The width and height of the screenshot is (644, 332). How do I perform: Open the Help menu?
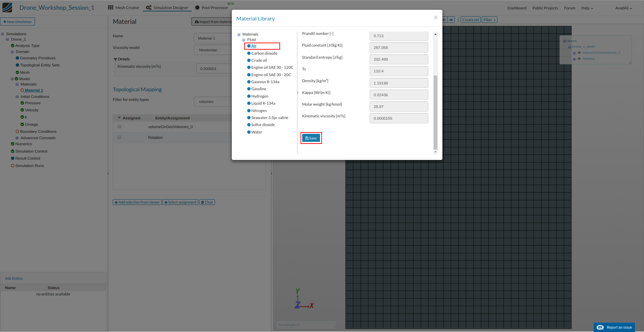pos(587,8)
